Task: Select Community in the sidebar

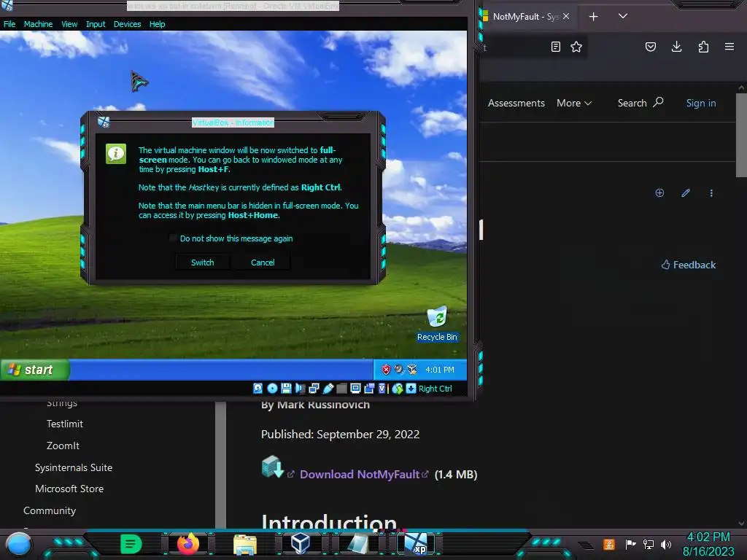Action: click(50, 510)
